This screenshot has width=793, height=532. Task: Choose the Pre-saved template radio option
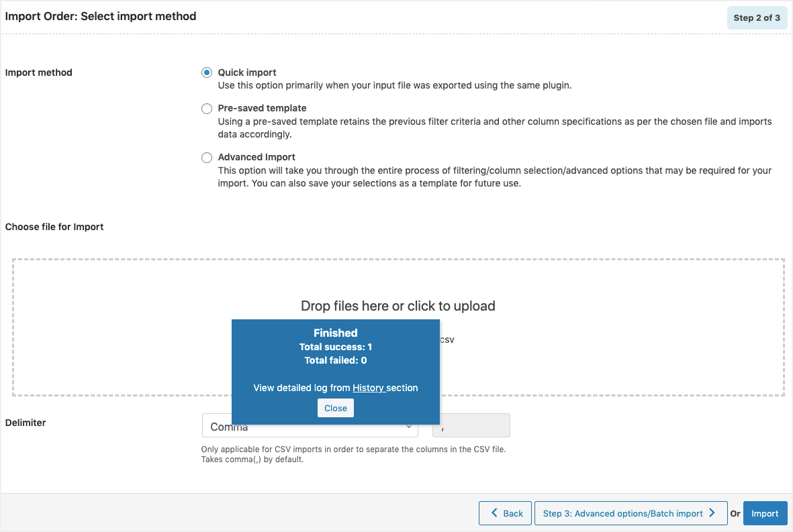(207, 108)
